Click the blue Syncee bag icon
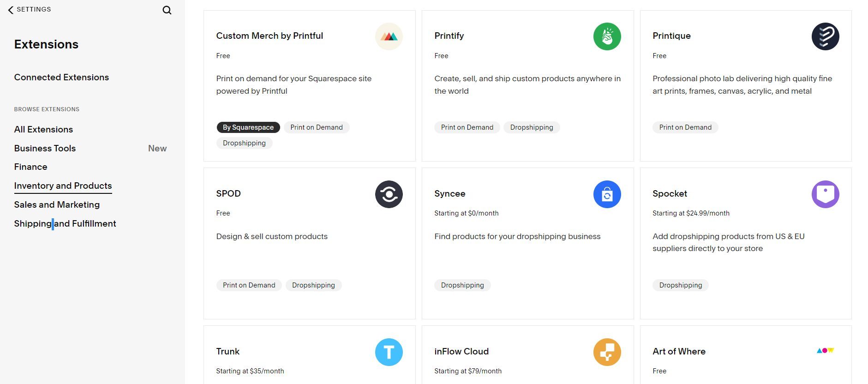Viewport: 868px width, 384px height. click(607, 194)
